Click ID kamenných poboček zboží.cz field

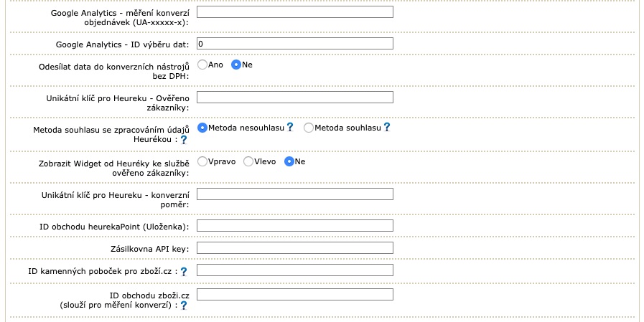click(295, 270)
